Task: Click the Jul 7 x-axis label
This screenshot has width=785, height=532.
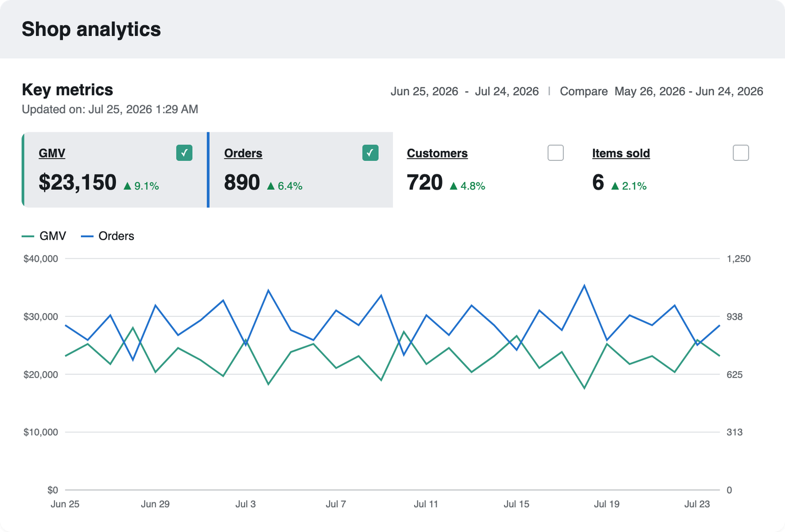Action: coord(336,504)
